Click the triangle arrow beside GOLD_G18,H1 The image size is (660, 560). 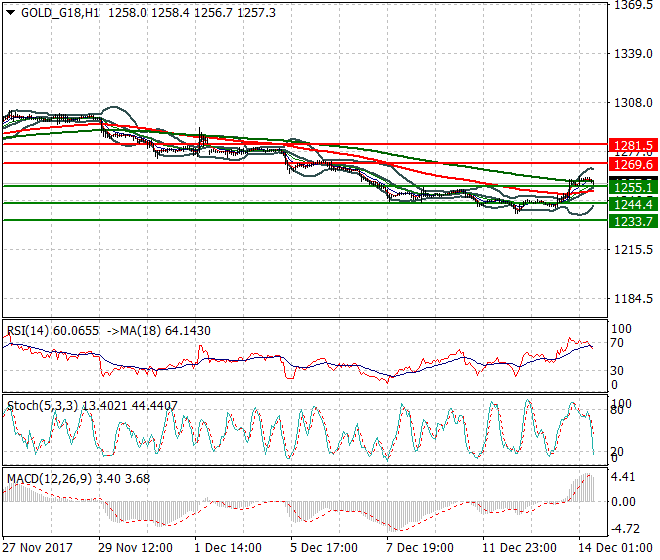11,13
